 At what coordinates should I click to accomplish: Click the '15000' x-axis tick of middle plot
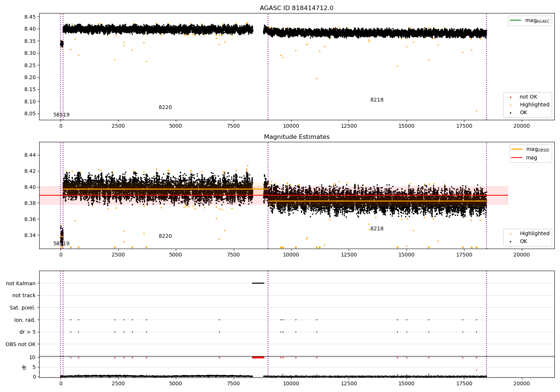pyautogui.click(x=406, y=255)
